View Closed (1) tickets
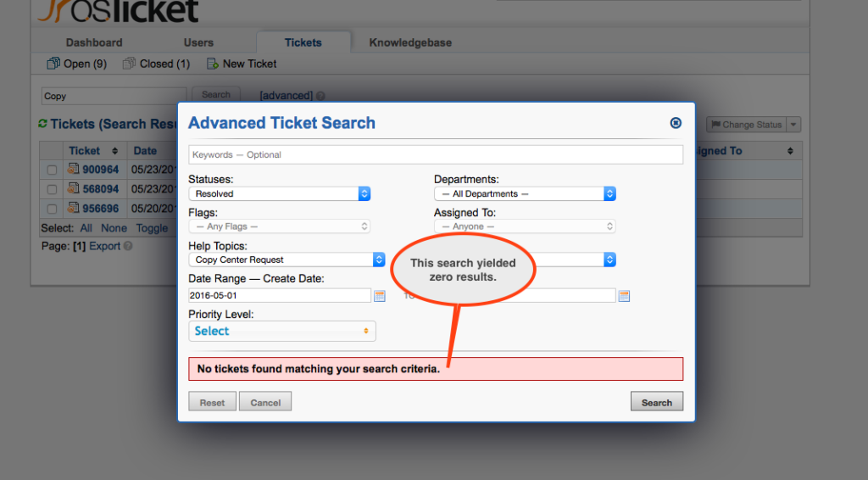Viewport: 868px width, 480px height. coord(164,64)
